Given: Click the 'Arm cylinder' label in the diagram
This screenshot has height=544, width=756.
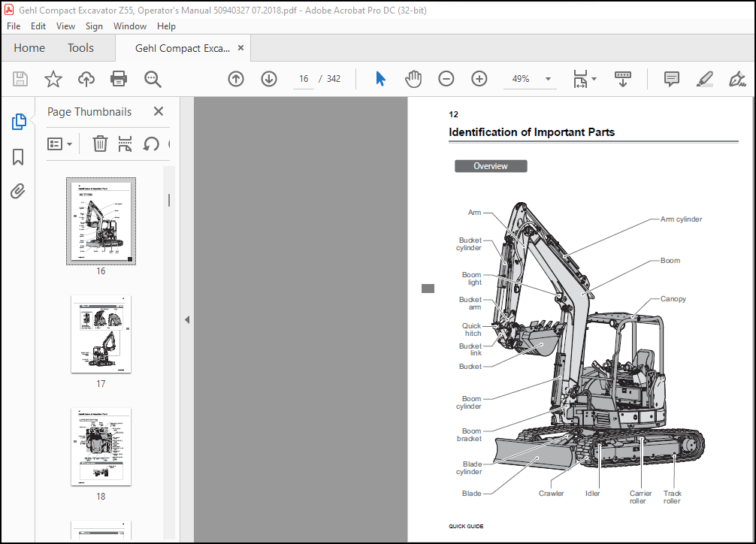Looking at the screenshot, I should pos(681,219).
